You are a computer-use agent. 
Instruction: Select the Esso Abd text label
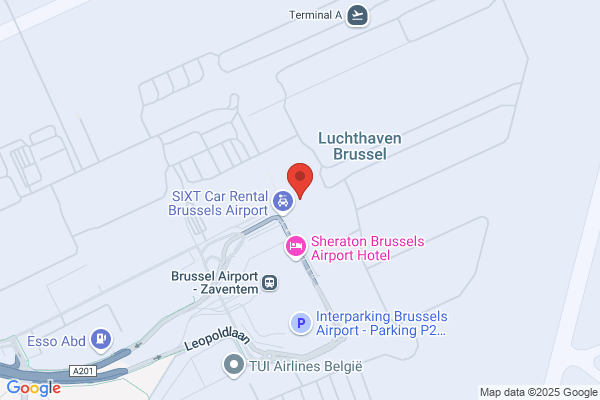(56, 341)
